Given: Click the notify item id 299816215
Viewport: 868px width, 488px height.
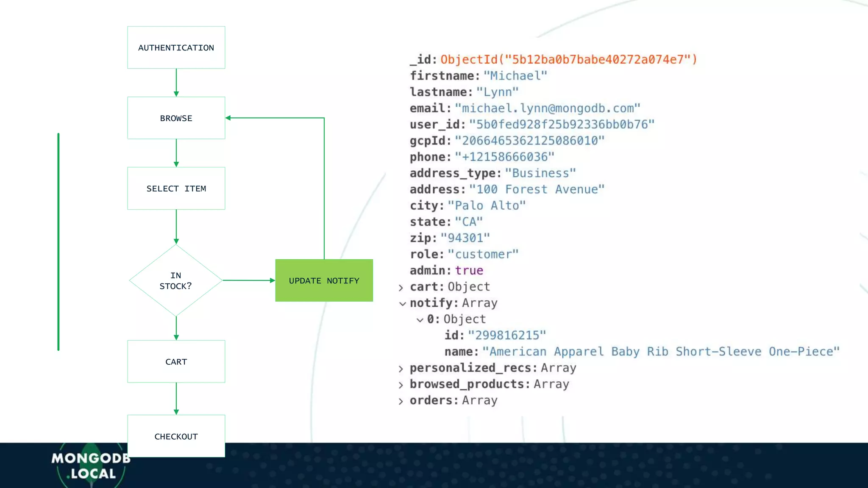Looking at the screenshot, I should point(506,335).
